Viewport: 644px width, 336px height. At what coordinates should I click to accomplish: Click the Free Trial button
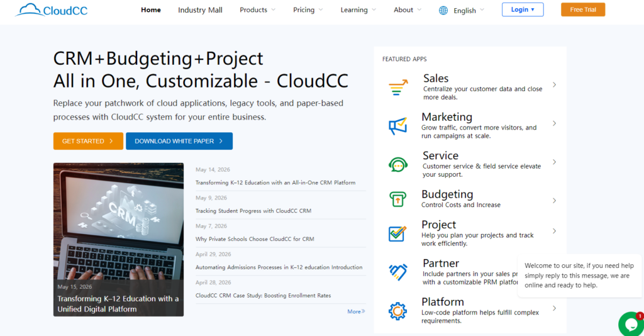(x=583, y=9)
